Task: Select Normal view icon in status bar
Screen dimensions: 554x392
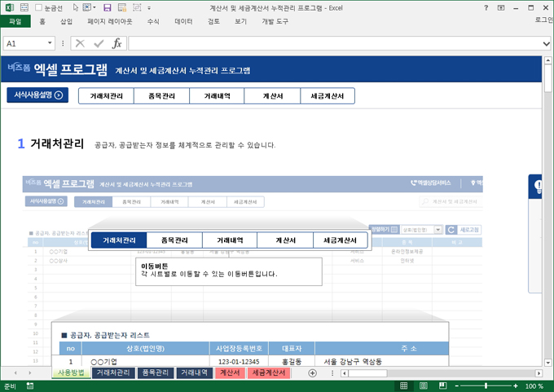Action: (404, 386)
